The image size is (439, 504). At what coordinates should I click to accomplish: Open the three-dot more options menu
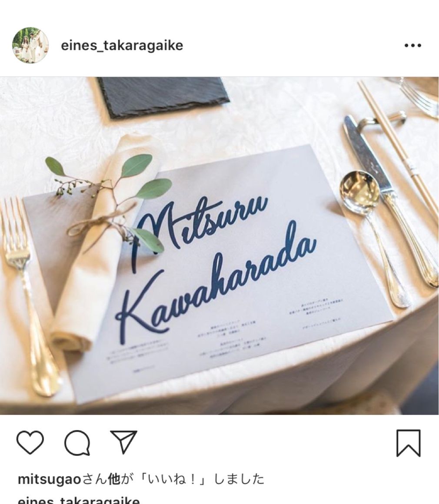coord(412,46)
